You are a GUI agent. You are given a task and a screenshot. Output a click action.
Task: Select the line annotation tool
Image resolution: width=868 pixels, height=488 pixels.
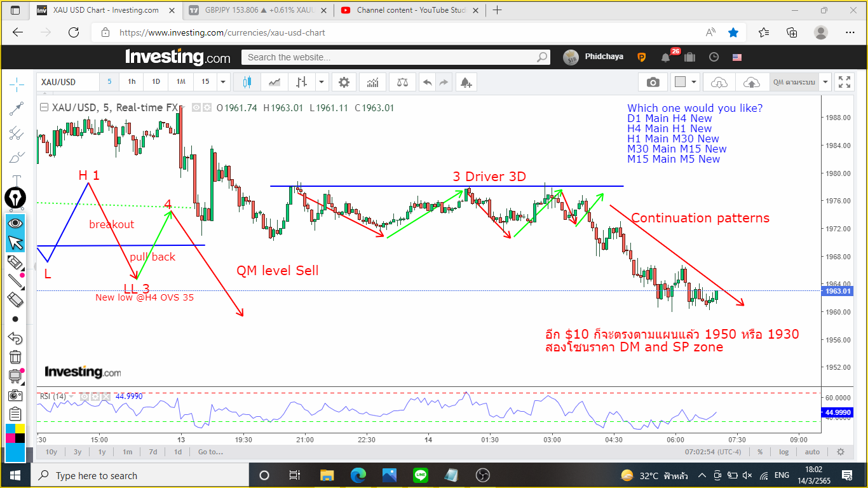tap(15, 280)
